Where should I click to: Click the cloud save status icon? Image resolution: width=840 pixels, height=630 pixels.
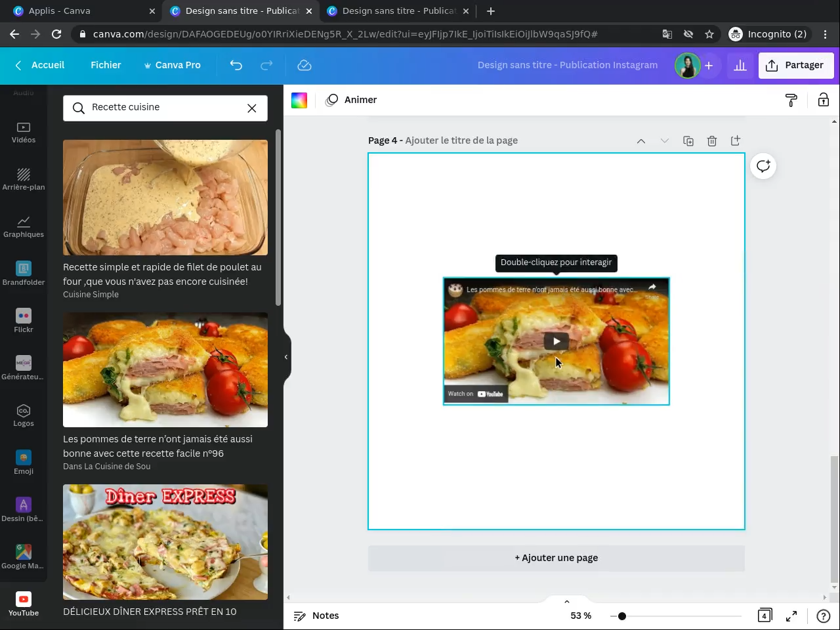[x=304, y=65]
